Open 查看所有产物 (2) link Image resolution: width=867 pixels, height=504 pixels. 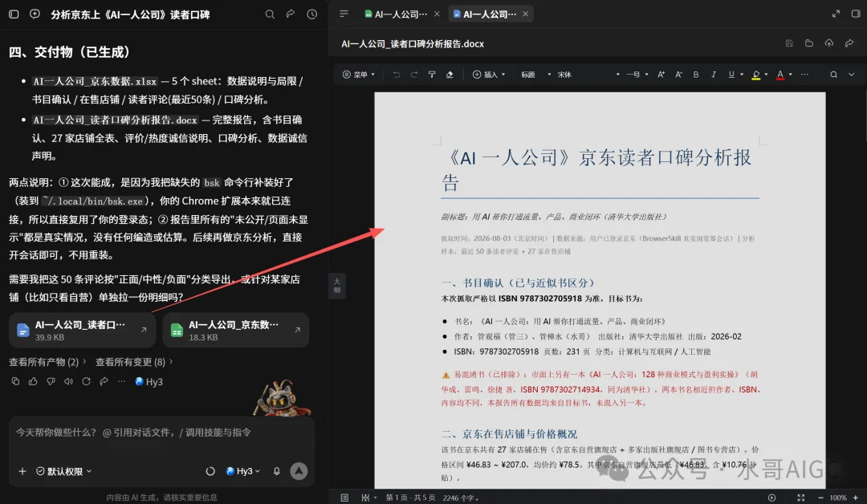(47, 362)
